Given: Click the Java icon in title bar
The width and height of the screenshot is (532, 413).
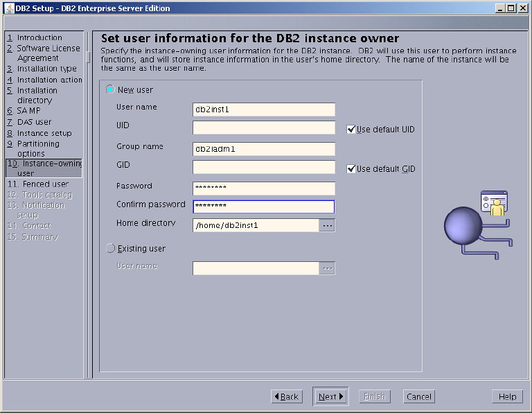Looking at the screenshot, I should tap(9, 8).
